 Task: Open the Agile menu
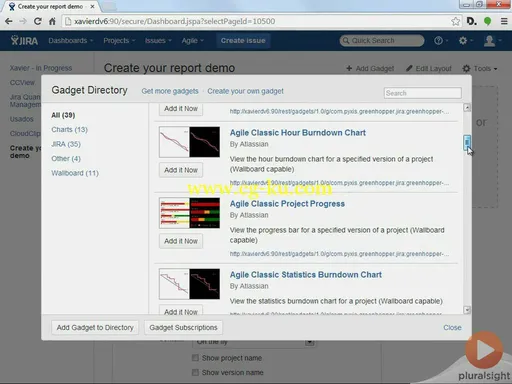click(192, 41)
